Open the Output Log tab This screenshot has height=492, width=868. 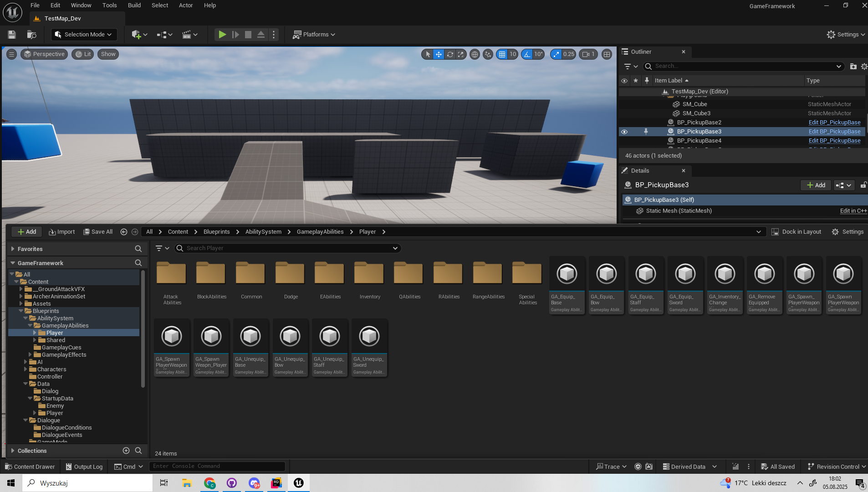[x=84, y=467]
